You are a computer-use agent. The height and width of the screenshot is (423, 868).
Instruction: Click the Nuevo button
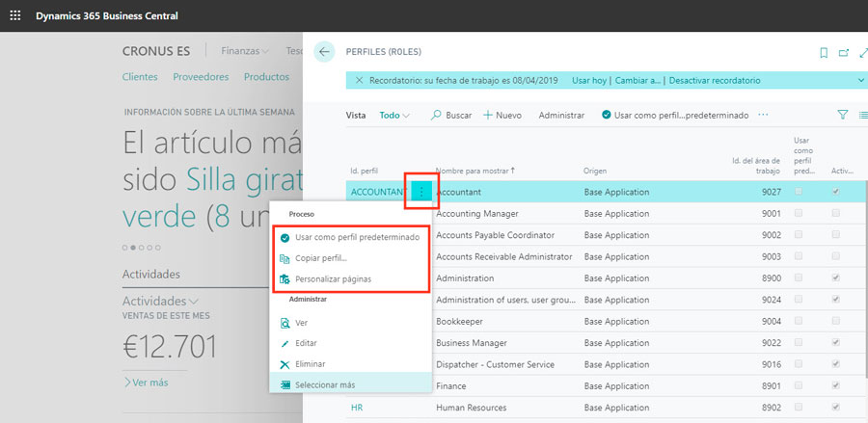[502, 115]
